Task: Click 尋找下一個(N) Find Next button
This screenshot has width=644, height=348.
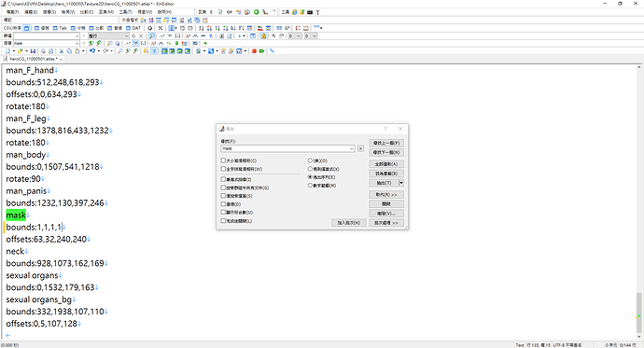Action: [386, 152]
